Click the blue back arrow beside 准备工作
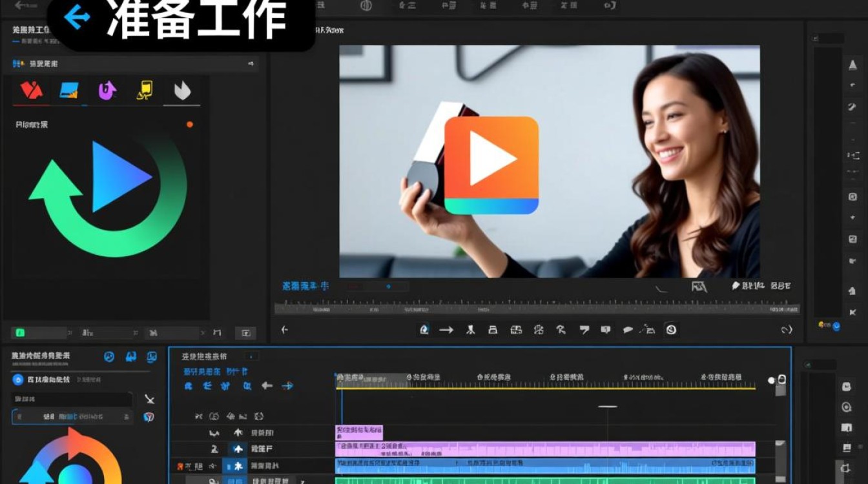Image resolution: width=868 pixels, height=484 pixels. (x=77, y=17)
